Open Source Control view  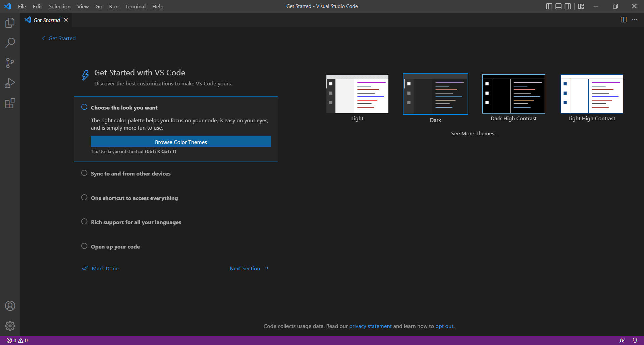point(10,63)
